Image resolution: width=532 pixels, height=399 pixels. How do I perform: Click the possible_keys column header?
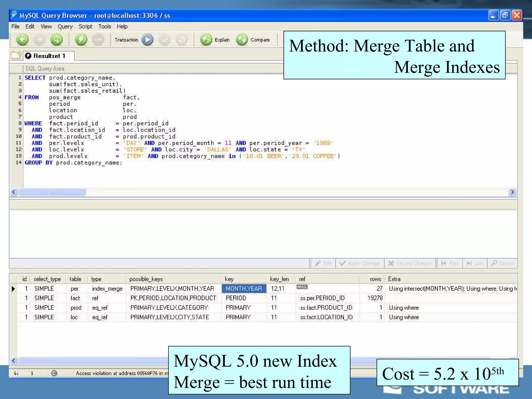[174, 279]
